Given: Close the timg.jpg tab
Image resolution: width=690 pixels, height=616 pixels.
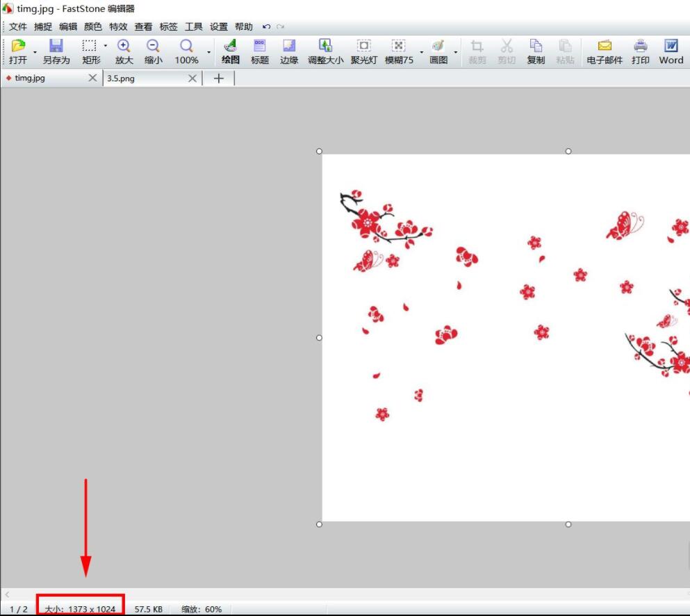Looking at the screenshot, I should pos(92,78).
